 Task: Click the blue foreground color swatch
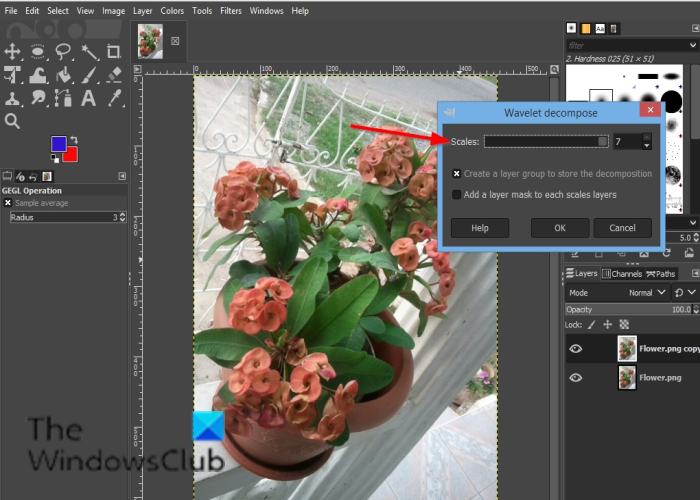(59, 145)
